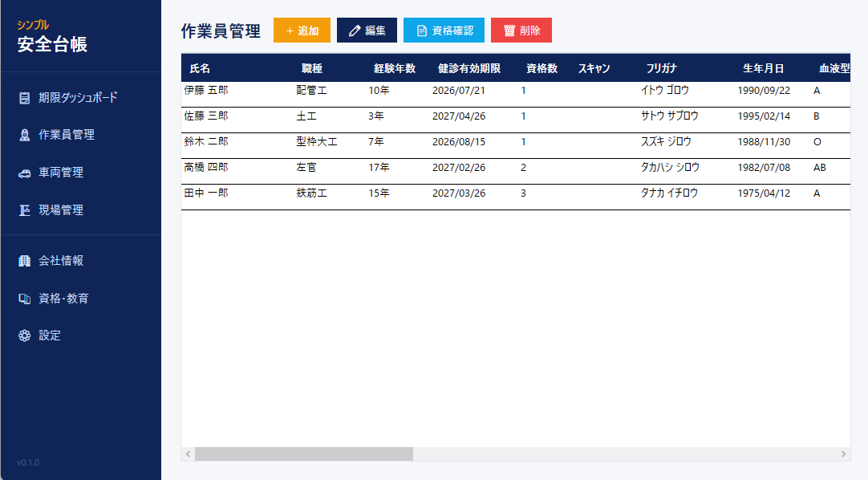
Task: Click the 17年 experience cell
Action: (x=379, y=167)
